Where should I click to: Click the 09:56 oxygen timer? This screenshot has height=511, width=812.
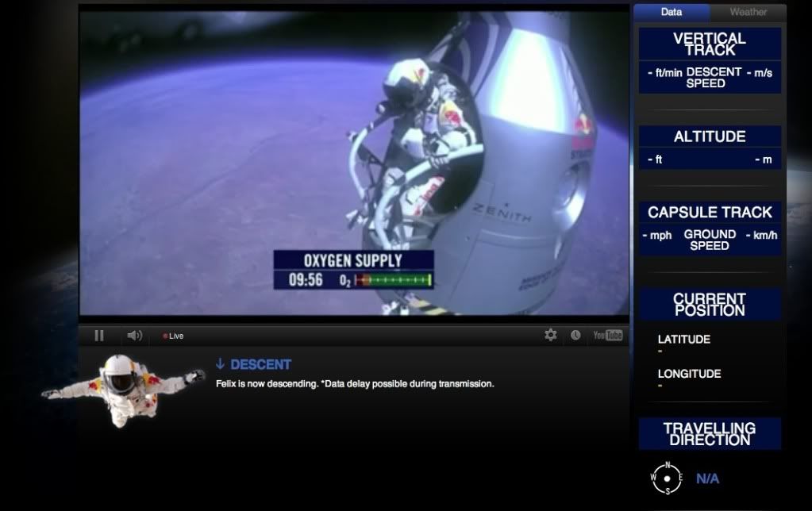tap(306, 280)
